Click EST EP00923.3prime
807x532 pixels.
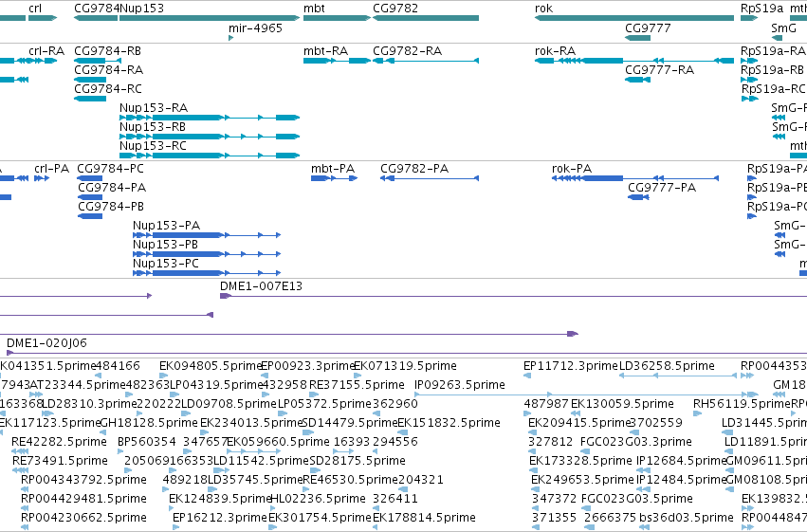coord(308,366)
